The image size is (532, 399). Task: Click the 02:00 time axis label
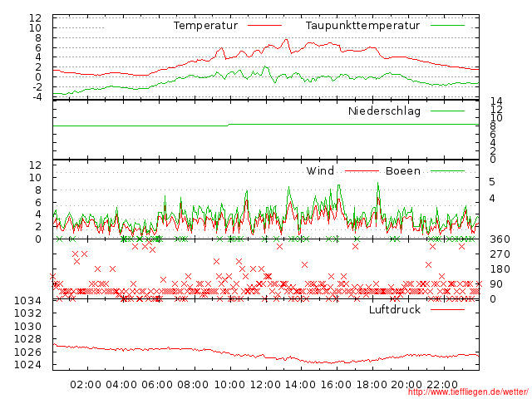click(x=86, y=385)
